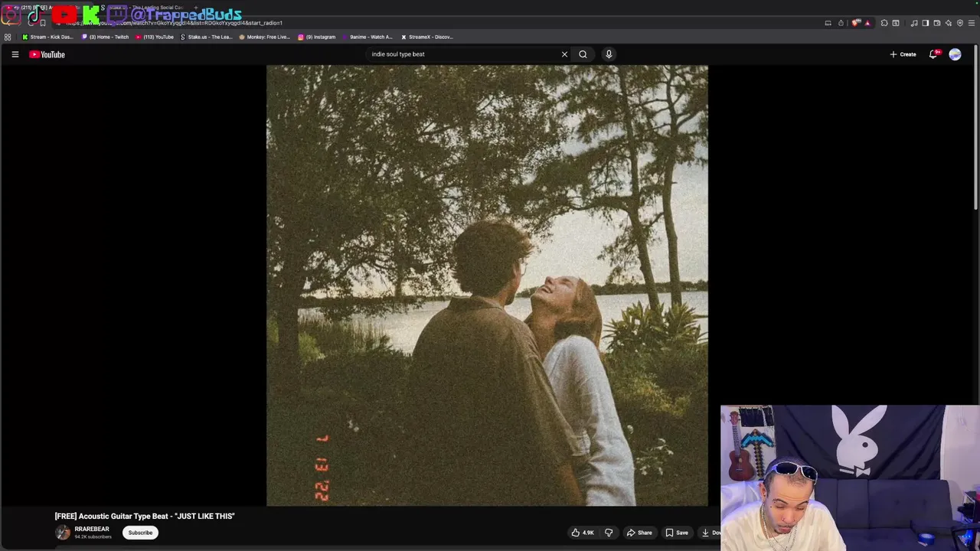Open the Leo AI sparkle icon
The image size is (980, 551).
click(949, 23)
